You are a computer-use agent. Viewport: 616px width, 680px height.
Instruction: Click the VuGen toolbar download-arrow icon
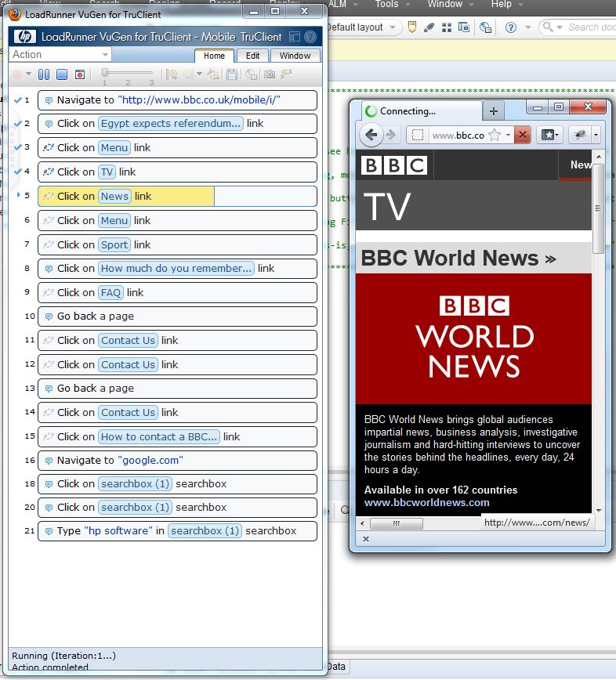tap(412, 27)
